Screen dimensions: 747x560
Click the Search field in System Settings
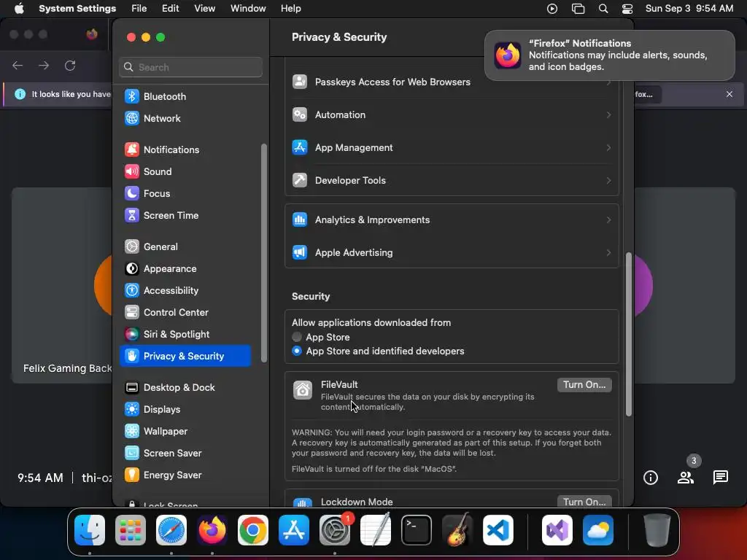tap(190, 67)
